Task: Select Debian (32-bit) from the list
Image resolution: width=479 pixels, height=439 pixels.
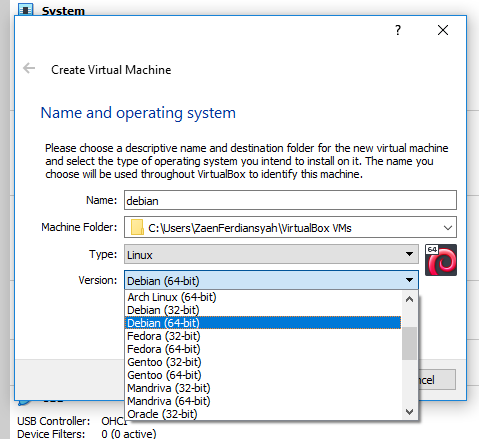Action: (x=263, y=310)
